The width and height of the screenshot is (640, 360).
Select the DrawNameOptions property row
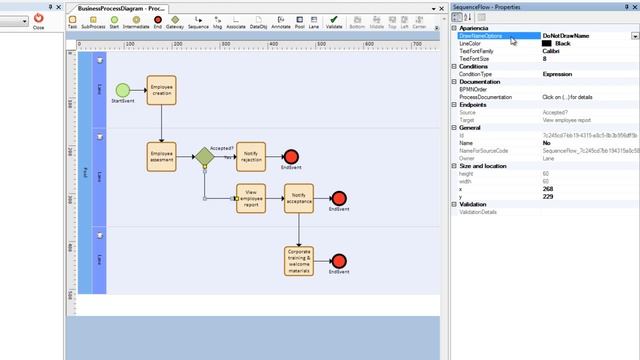(499, 36)
